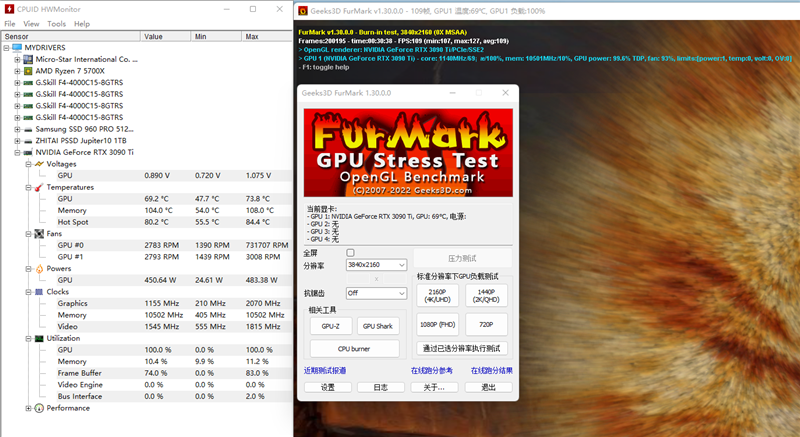
Task: Launch GPU-Z from FurMark tools
Action: (x=331, y=326)
